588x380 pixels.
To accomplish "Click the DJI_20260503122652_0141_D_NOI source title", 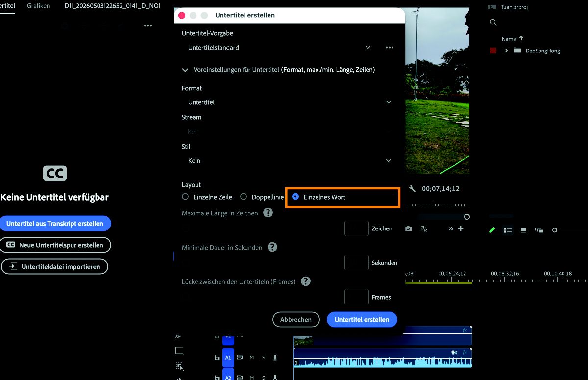I will click(x=112, y=6).
